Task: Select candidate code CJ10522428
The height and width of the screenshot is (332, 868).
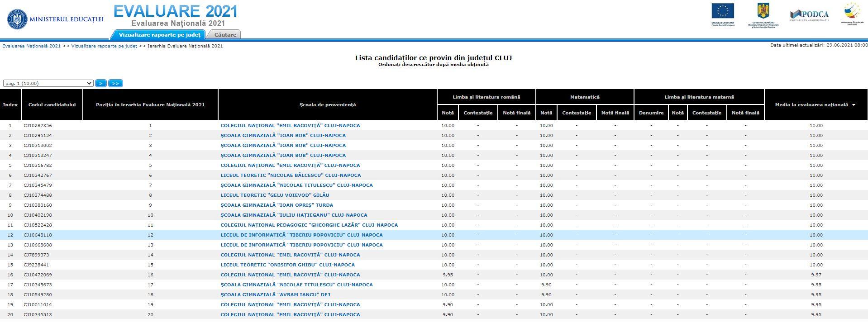Action: click(38, 225)
